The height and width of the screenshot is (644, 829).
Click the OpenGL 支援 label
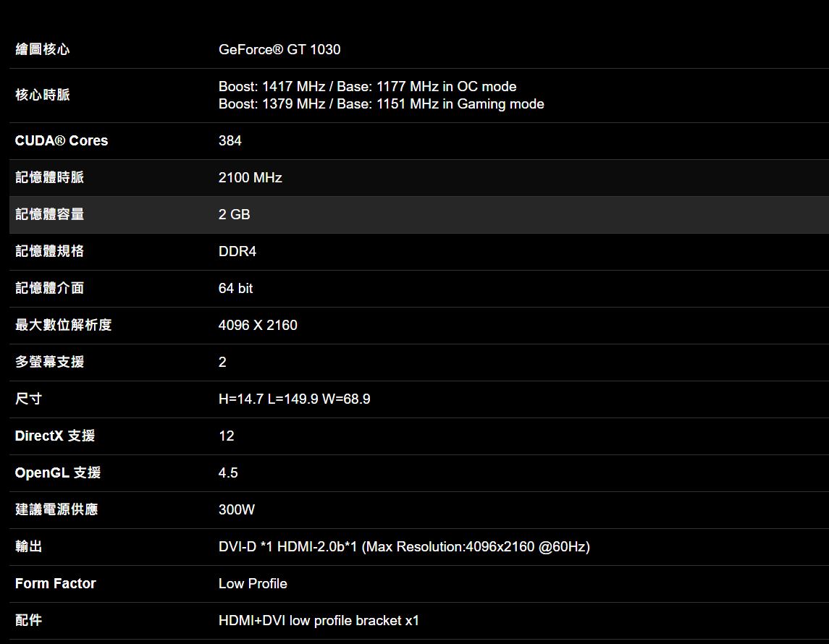point(58,473)
